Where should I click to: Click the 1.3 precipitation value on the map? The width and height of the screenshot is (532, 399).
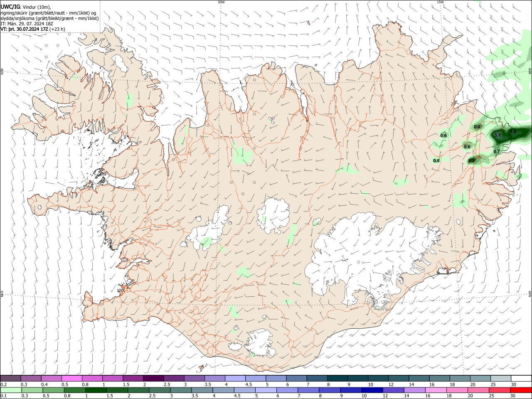pyautogui.click(x=471, y=160)
